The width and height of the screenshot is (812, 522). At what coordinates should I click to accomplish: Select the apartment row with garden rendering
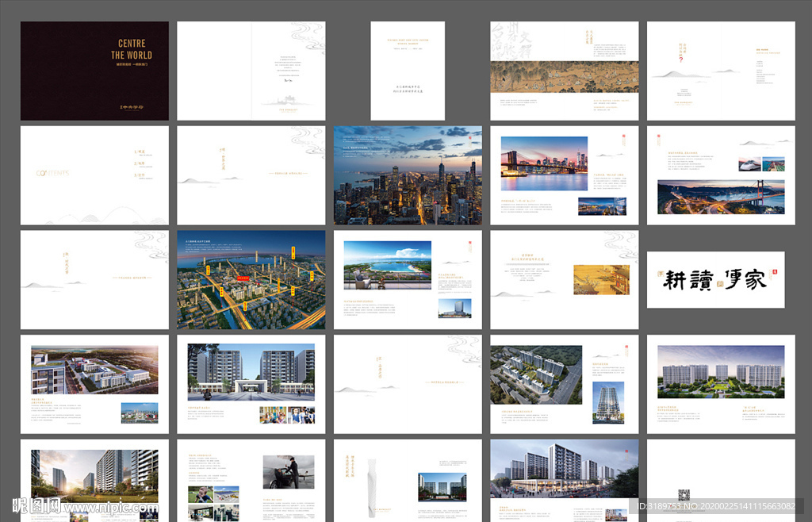tap(721, 371)
